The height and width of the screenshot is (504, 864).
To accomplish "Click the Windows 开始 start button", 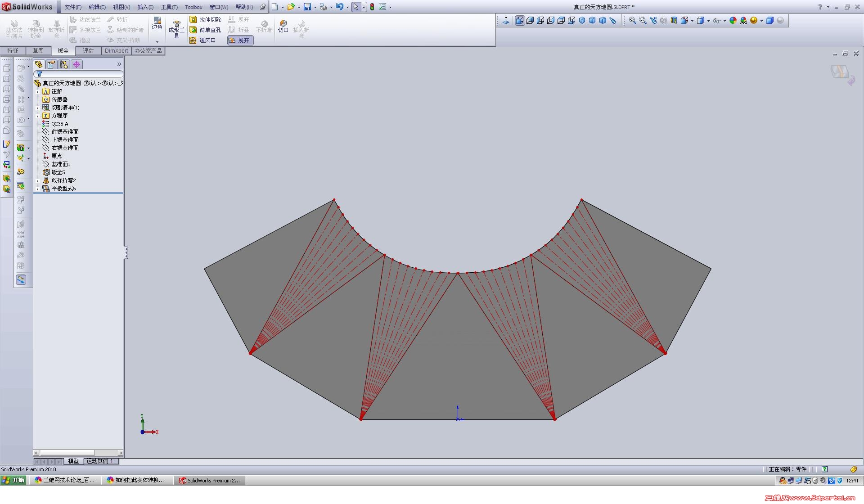I will pyautogui.click(x=13, y=480).
